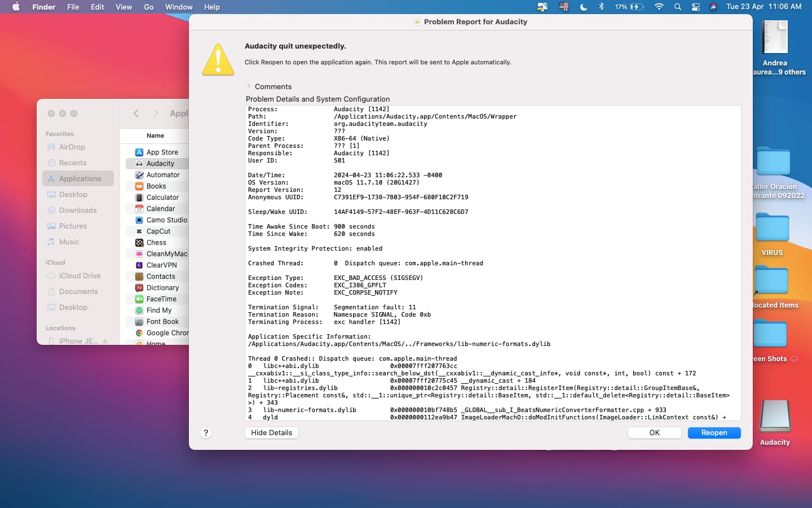Screen dimensions: 812x508
Task: Click the battery status indicator
Action: pos(629,7)
